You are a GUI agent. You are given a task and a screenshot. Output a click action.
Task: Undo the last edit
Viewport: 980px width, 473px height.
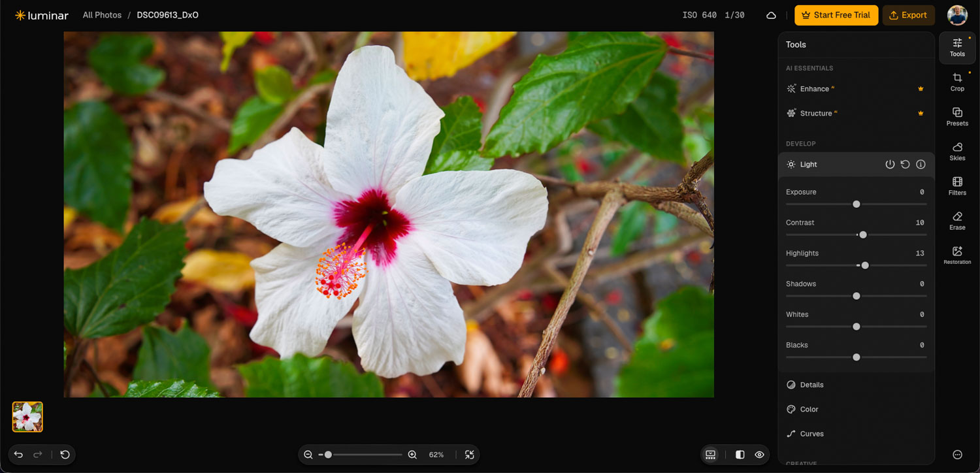[x=18, y=455]
